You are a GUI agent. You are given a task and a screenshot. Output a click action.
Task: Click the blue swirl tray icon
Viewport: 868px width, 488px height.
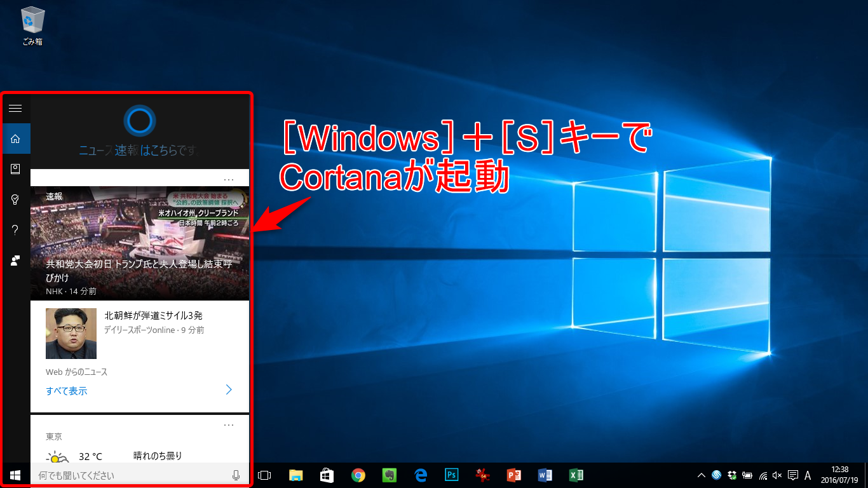(x=717, y=475)
